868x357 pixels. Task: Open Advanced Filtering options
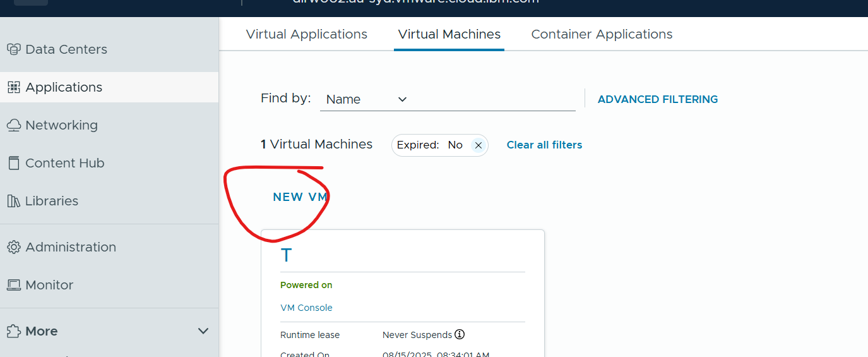click(657, 99)
